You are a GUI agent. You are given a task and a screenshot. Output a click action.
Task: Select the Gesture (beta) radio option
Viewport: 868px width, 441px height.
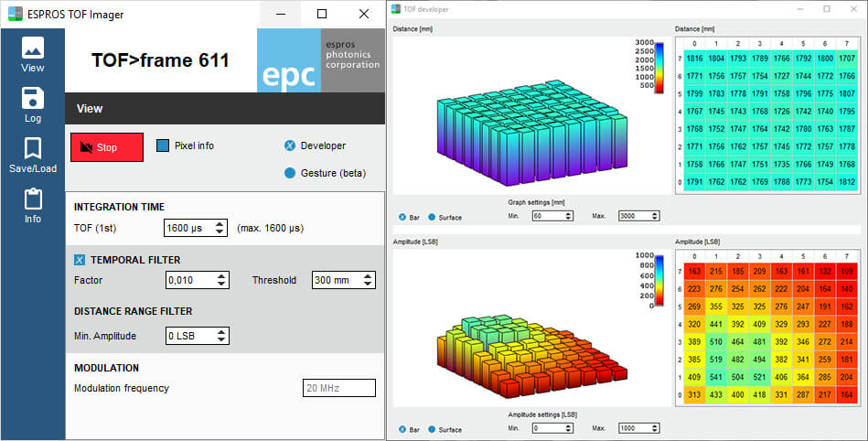click(290, 172)
